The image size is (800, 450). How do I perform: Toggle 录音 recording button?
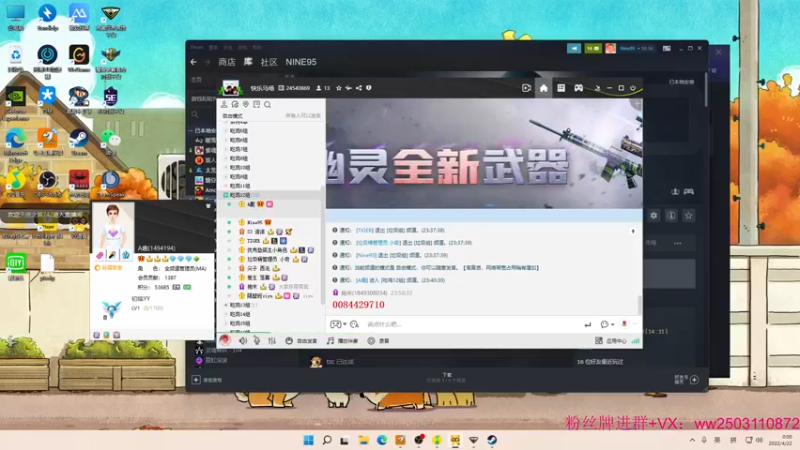click(x=379, y=340)
